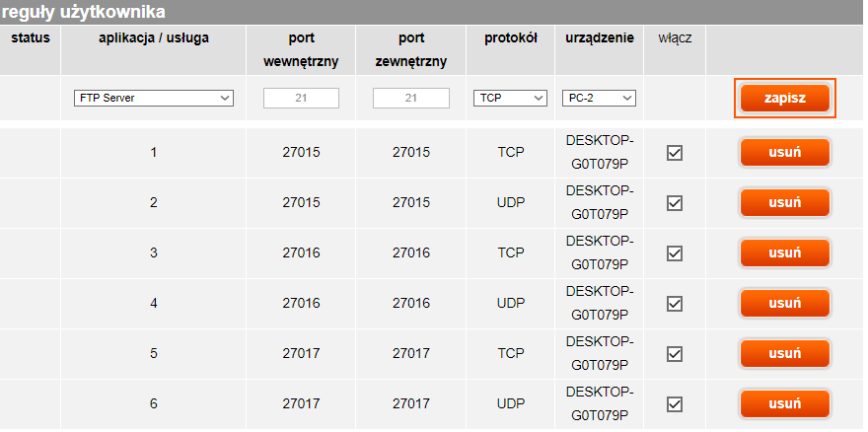Disable rule 6 with its checkbox
Image resolution: width=868 pixels, height=432 pixels.
coord(675,403)
